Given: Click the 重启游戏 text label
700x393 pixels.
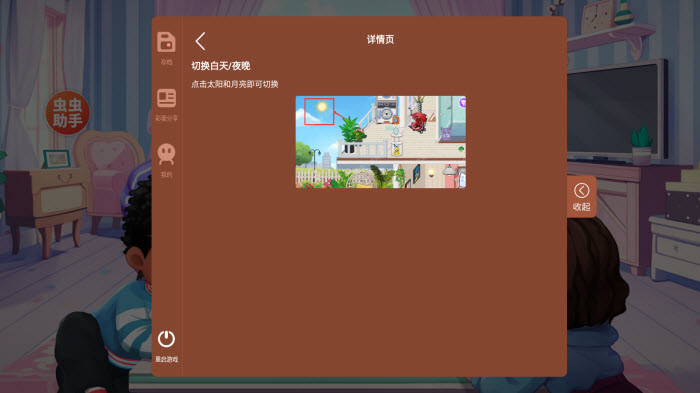Looking at the screenshot, I should point(166,359).
